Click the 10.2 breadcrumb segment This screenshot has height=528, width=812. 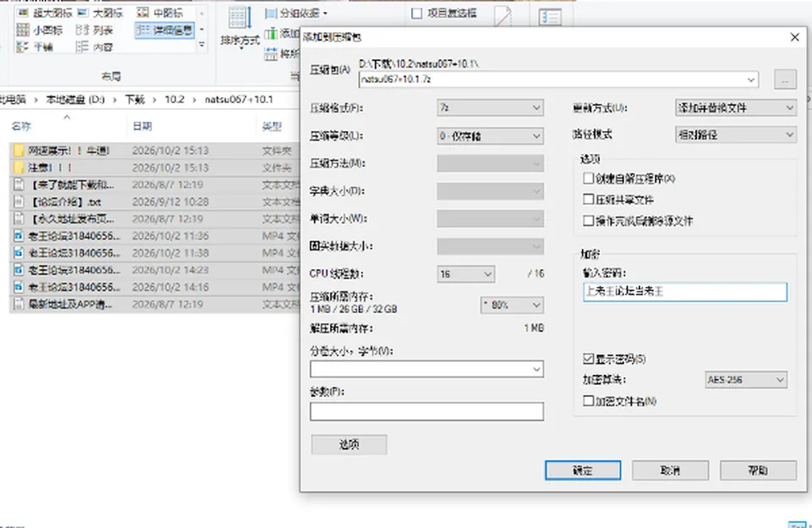tap(174, 100)
